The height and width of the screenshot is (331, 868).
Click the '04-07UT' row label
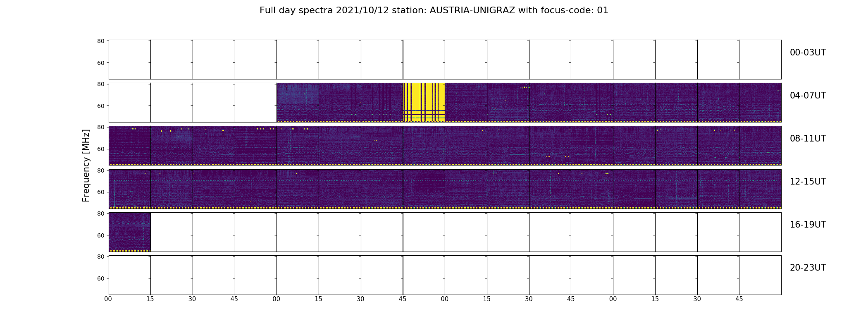[808, 96]
